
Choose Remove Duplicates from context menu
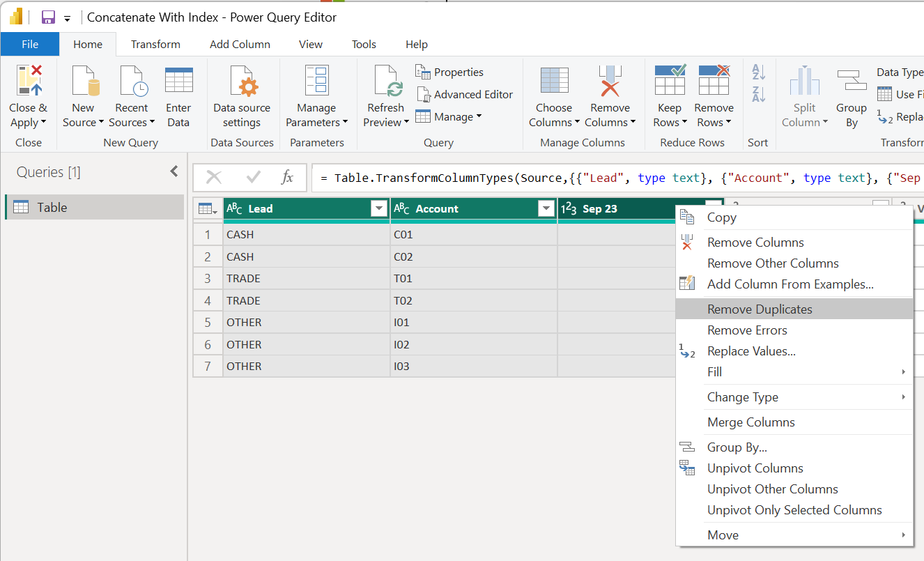pyautogui.click(x=794, y=309)
